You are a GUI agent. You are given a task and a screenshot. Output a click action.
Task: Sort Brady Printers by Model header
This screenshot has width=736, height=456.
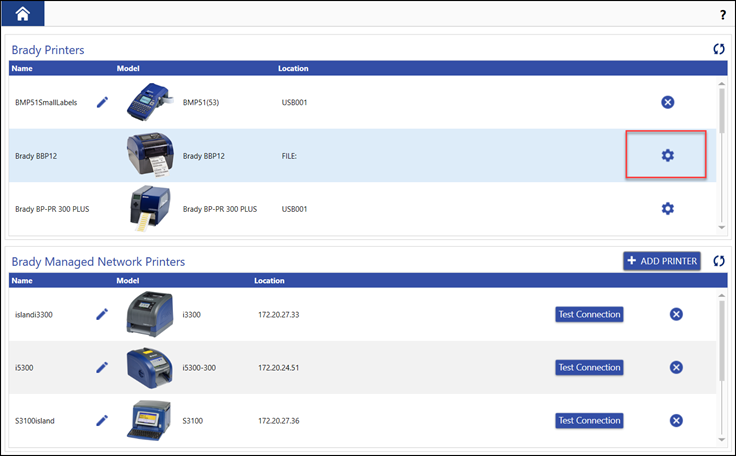click(x=128, y=68)
